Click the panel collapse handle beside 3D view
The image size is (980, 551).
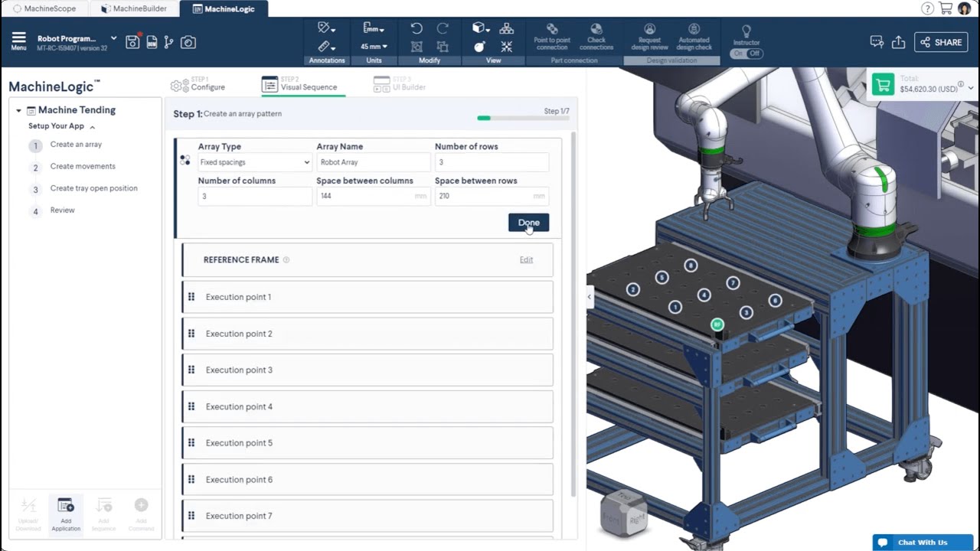pyautogui.click(x=590, y=297)
